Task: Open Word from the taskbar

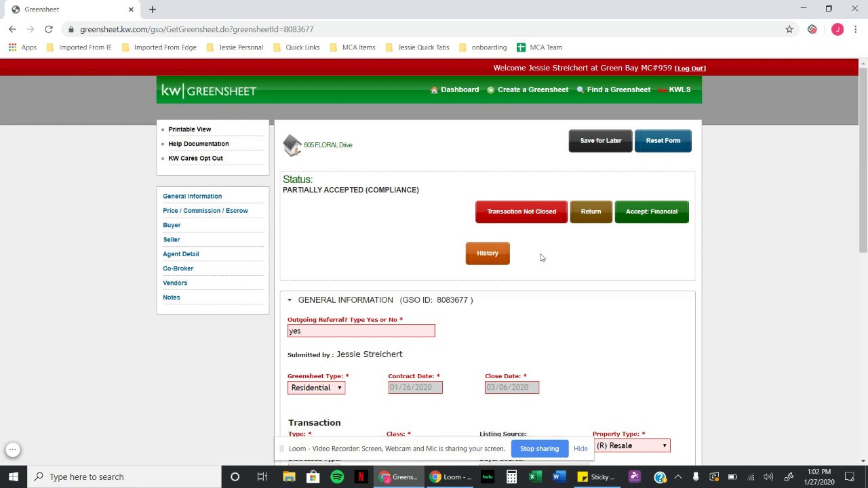Action: pos(559,477)
